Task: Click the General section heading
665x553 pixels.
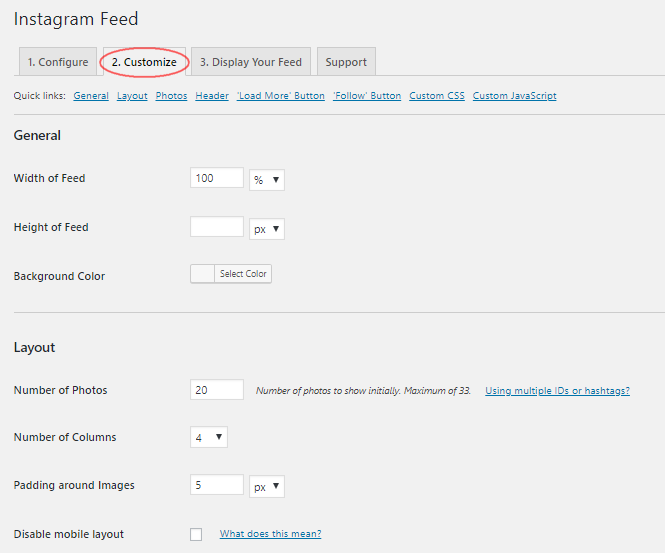Action: [x=37, y=135]
